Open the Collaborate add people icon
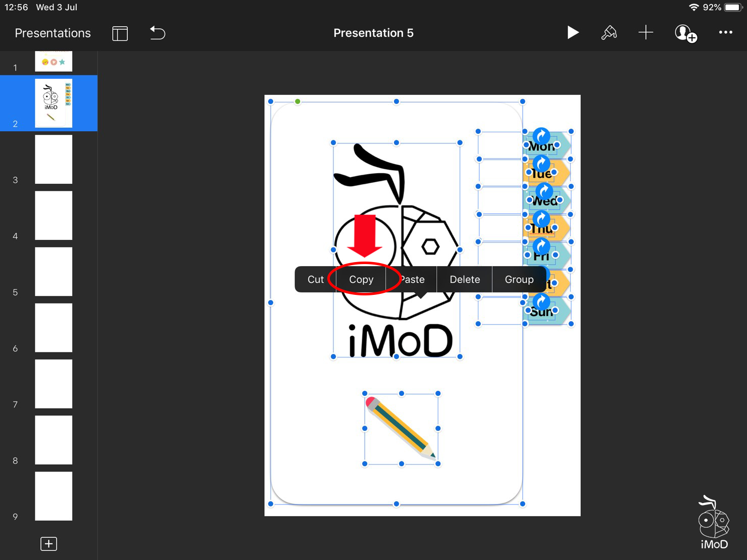 685,33
